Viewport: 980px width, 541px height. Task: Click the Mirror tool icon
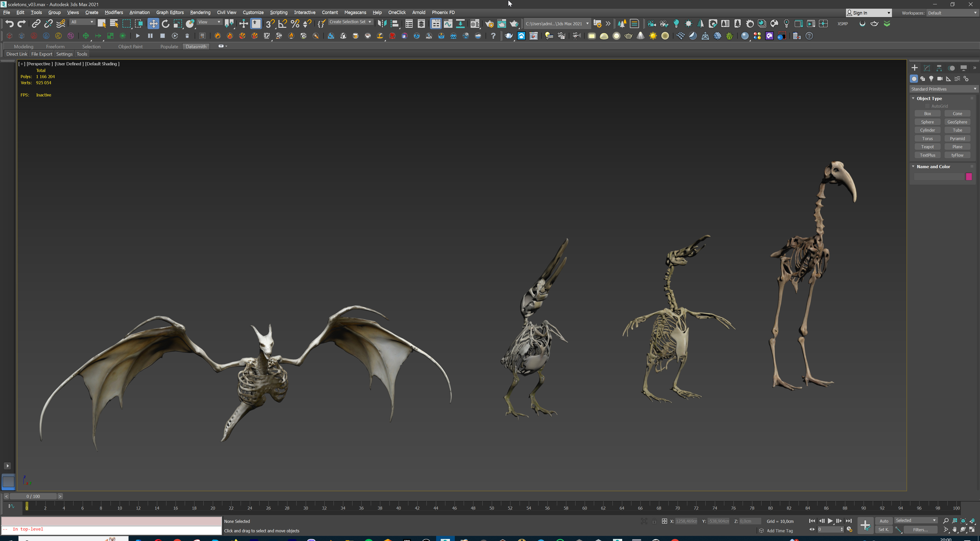(x=382, y=23)
